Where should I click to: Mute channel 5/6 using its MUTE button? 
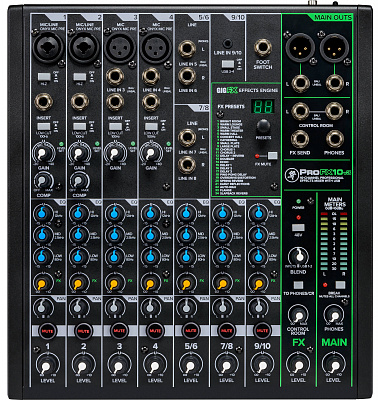[x=191, y=331]
